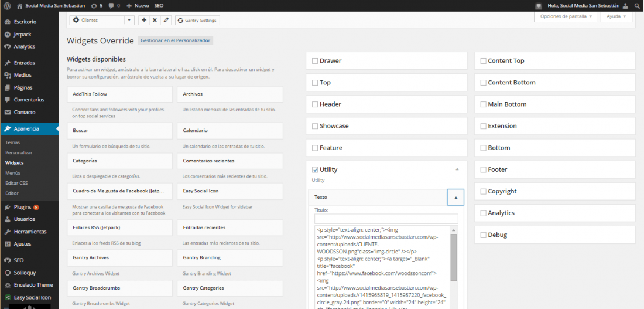This screenshot has width=644, height=309.
Task: Expand the Ayuda help panel
Action: click(616, 16)
